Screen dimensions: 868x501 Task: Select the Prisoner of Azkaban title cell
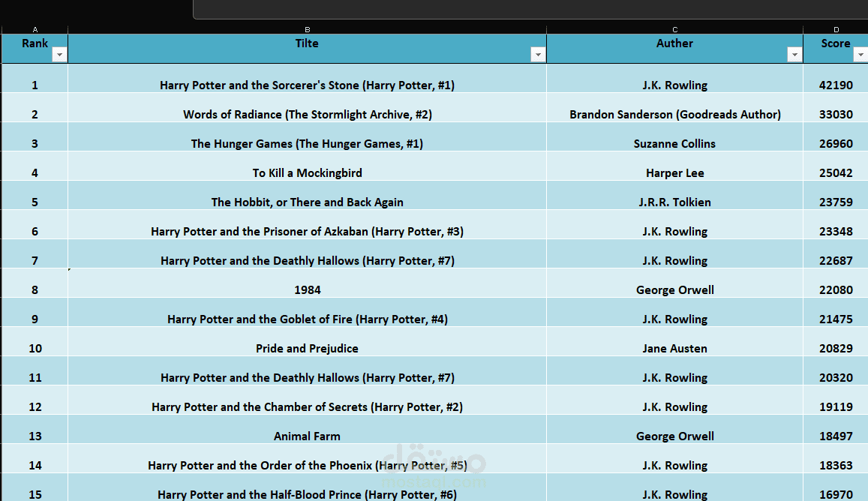point(308,225)
